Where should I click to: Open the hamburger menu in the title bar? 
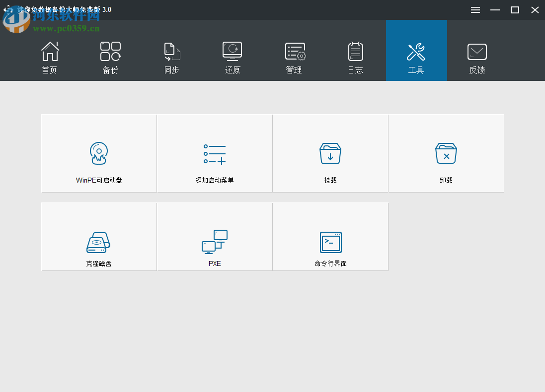(x=475, y=9)
